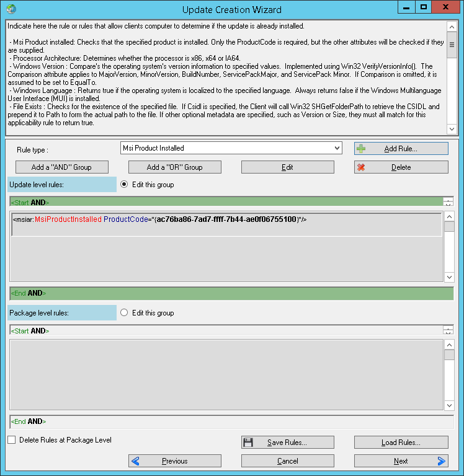Viewport: 464px width, 476px height.
Task: Click the Save Rules... button label
Action: [x=287, y=443]
